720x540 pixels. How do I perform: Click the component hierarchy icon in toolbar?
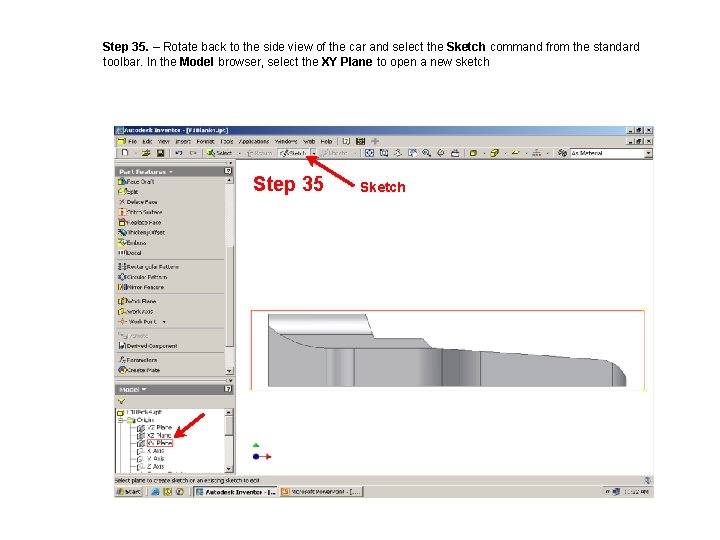point(536,153)
